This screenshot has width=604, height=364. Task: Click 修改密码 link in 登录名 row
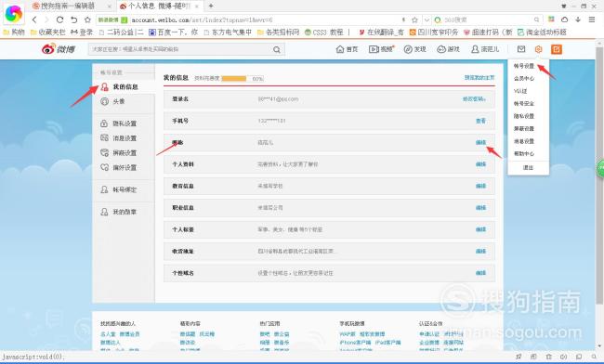474,98
